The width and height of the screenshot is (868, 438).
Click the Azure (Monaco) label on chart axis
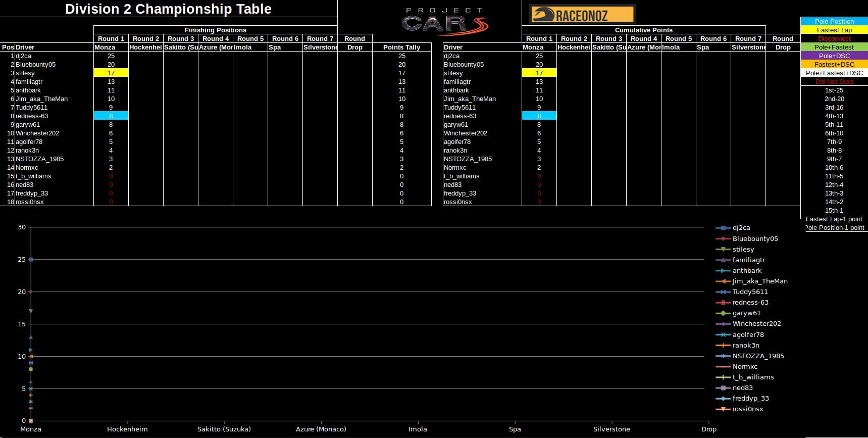click(321, 429)
